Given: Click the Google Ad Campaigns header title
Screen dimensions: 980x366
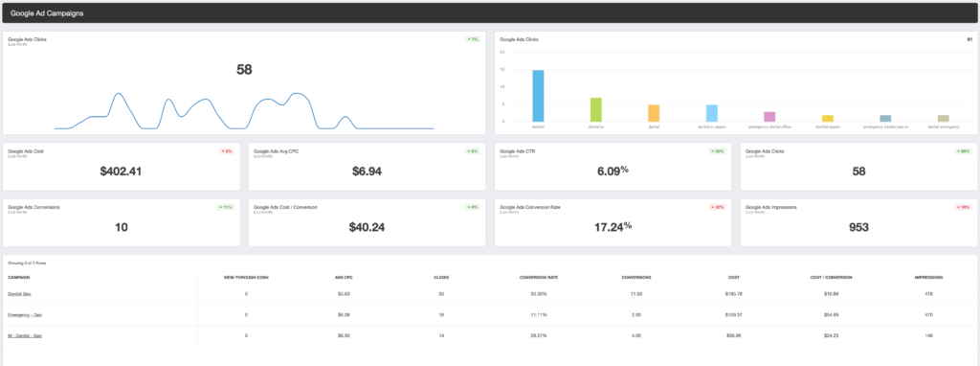Looking at the screenshot, I should pyautogui.click(x=47, y=12).
